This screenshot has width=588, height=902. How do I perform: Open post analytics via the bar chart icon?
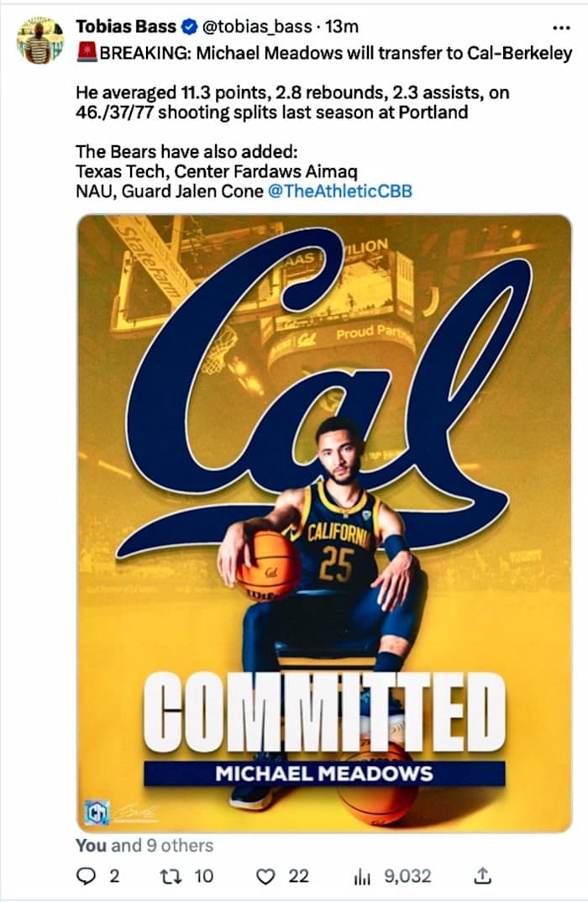click(361, 876)
